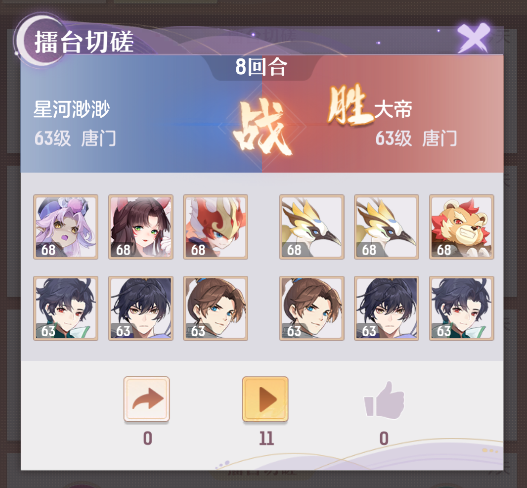Open left team's red-eyed hero portrait
The image size is (527, 488).
click(66, 309)
